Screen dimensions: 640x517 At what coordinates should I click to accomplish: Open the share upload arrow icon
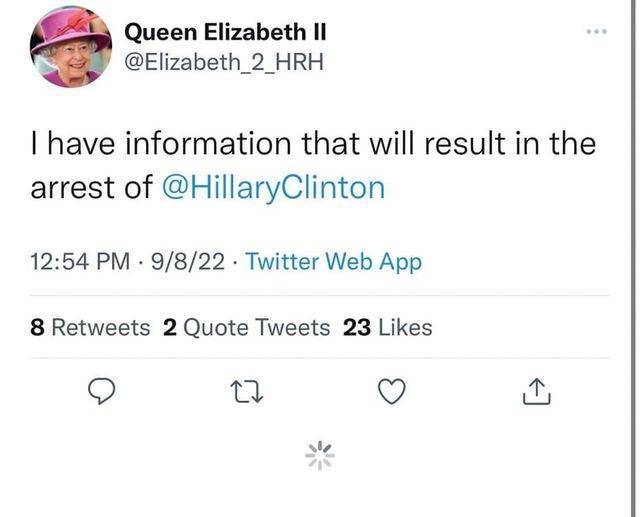point(537,391)
